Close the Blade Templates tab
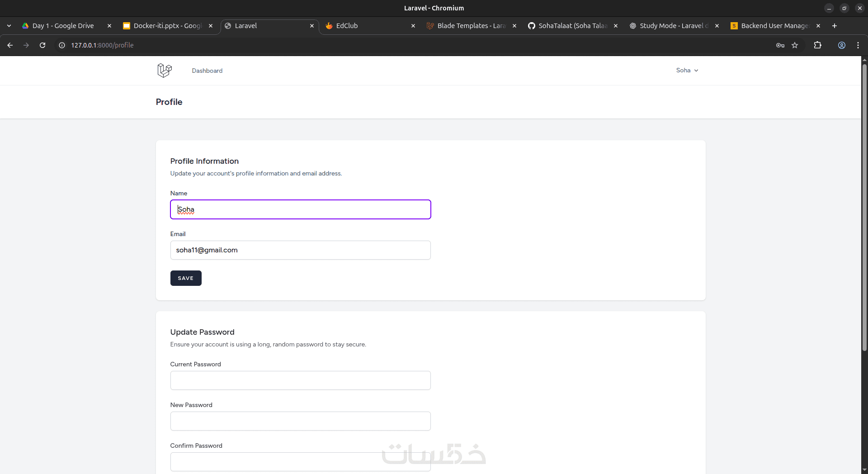 [x=514, y=26]
